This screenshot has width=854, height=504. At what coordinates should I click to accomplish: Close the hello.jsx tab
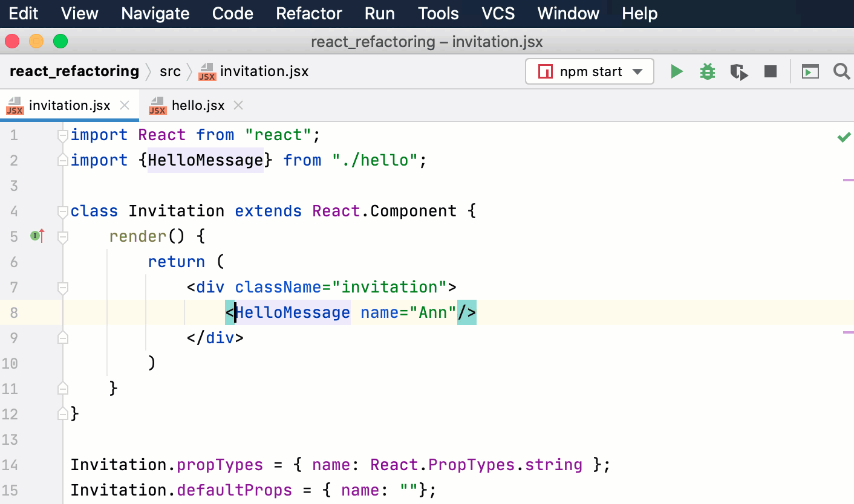click(238, 105)
